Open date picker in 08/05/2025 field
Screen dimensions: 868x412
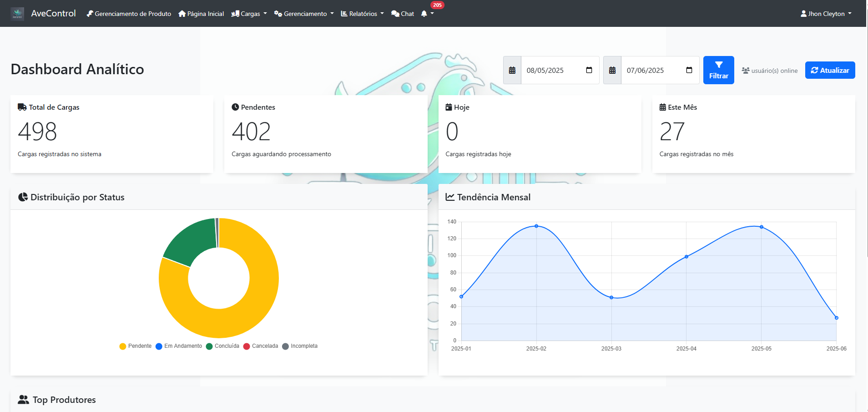pos(589,70)
